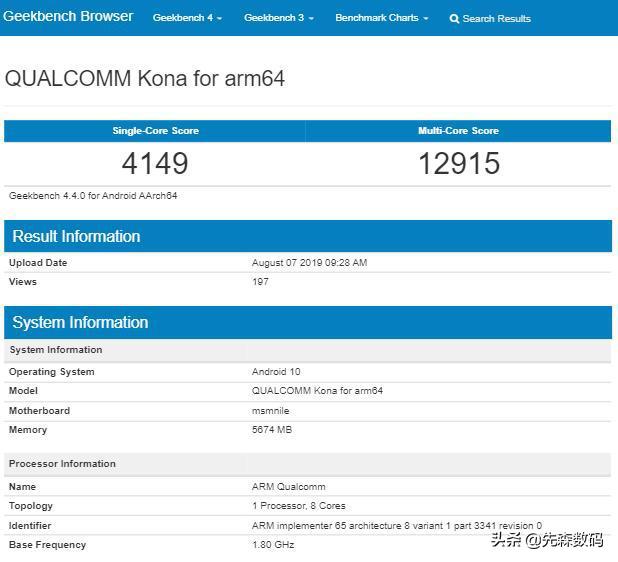Click the Single-Core Score header
Screen dimensions: 618x562
pyautogui.click(x=155, y=131)
